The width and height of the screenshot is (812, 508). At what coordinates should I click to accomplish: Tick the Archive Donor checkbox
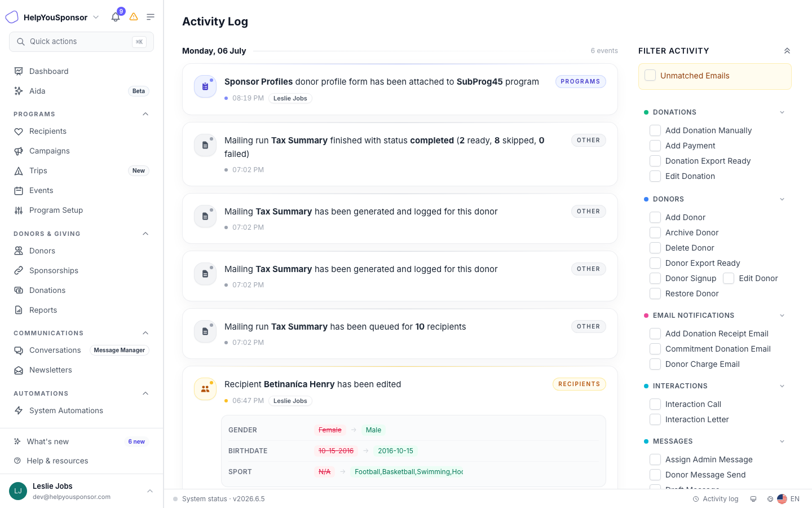(x=655, y=233)
